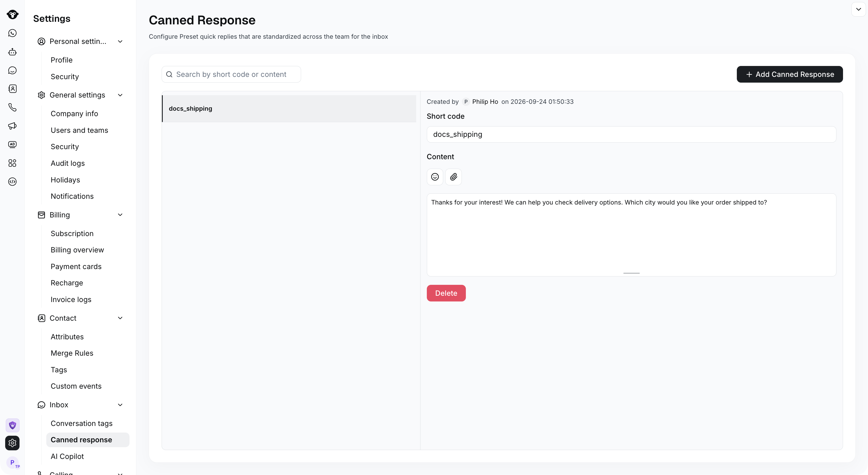The height and width of the screenshot is (475, 868).
Task: Open the megaphone campaigns icon
Action: (12, 126)
